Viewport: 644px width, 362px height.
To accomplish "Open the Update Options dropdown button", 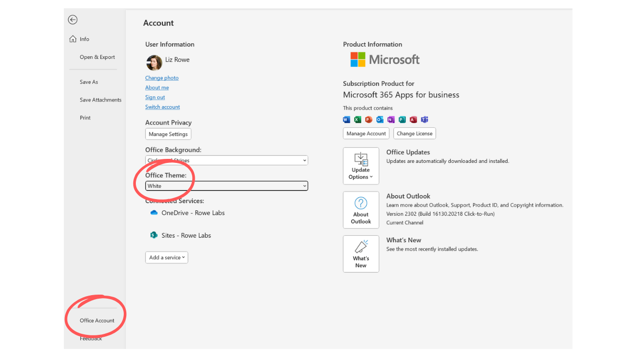I will pos(361,166).
